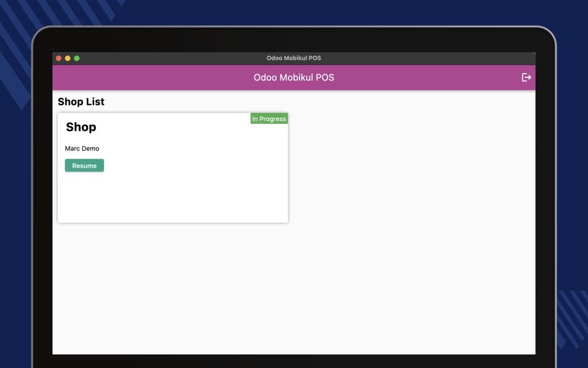
Task: Click the Marc Demo user name
Action: click(82, 148)
